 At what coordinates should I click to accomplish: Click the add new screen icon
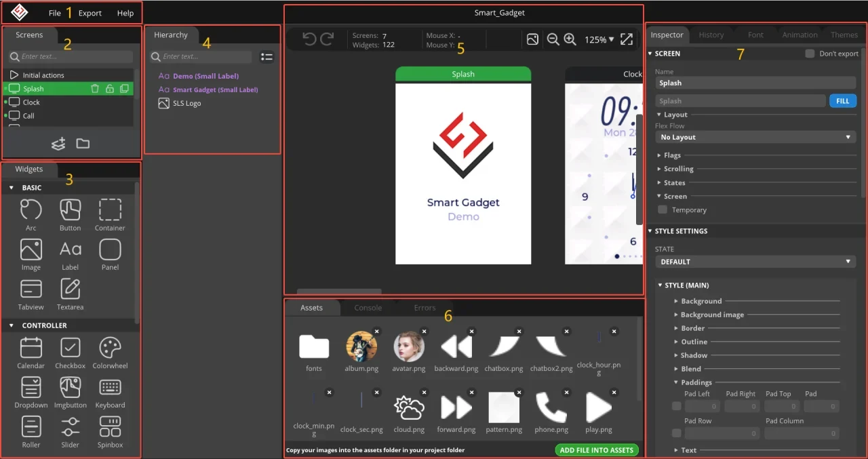[x=59, y=144]
